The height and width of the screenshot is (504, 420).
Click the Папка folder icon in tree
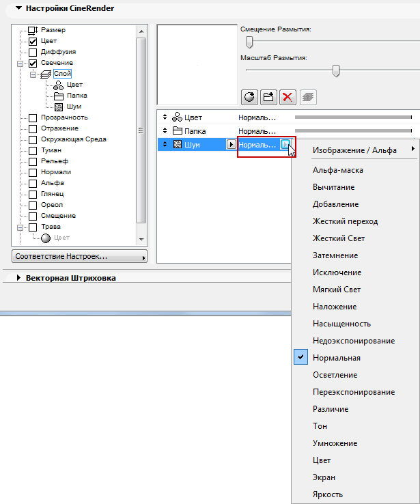59,96
